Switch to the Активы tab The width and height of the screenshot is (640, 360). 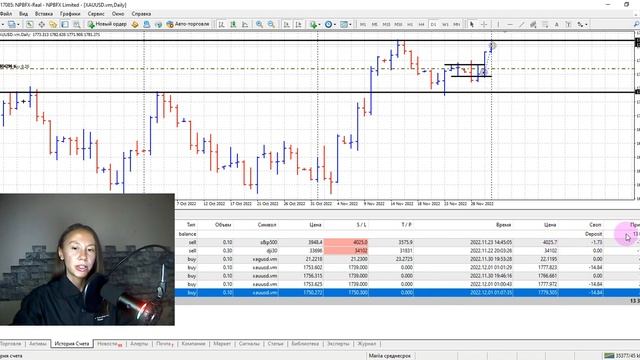(x=38, y=344)
